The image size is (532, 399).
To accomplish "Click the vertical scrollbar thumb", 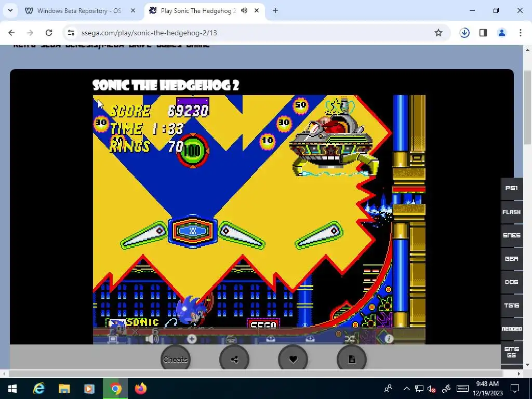I will [527, 107].
